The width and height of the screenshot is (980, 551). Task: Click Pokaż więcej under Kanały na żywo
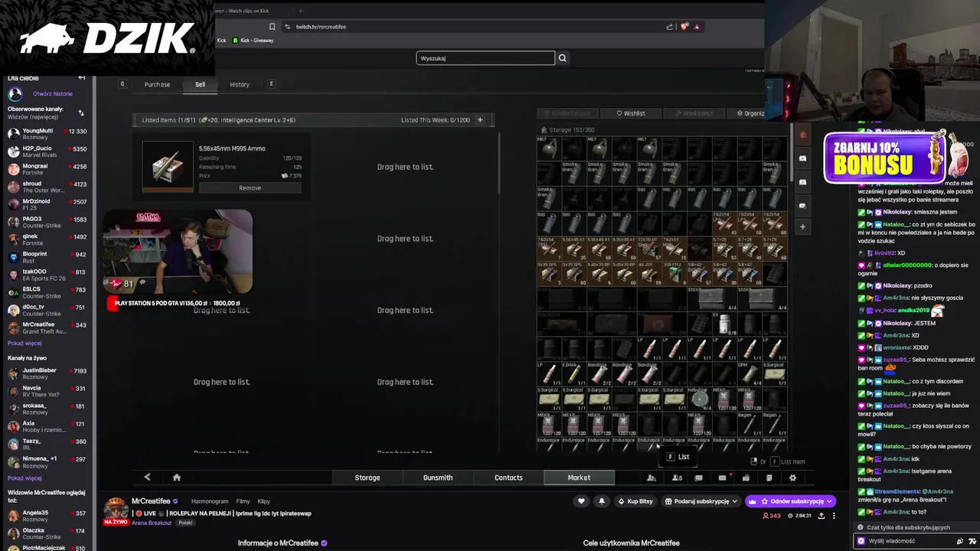coord(24,478)
